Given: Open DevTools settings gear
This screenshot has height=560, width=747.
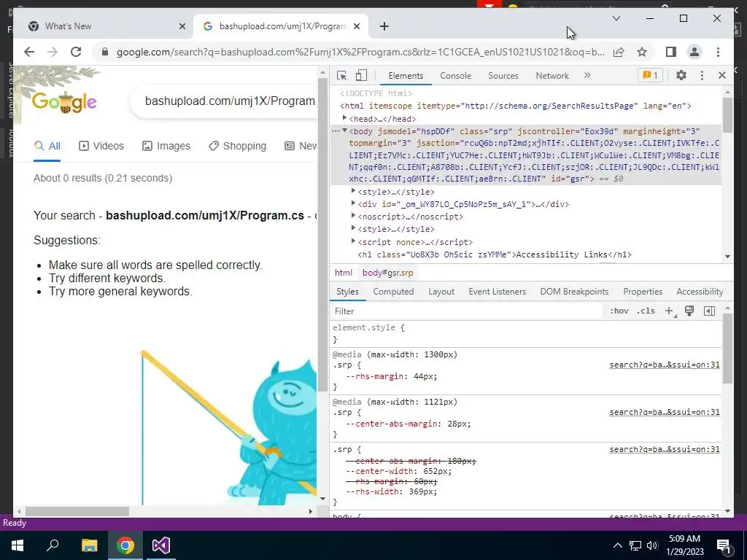Looking at the screenshot, I should [x=681, y=75].
